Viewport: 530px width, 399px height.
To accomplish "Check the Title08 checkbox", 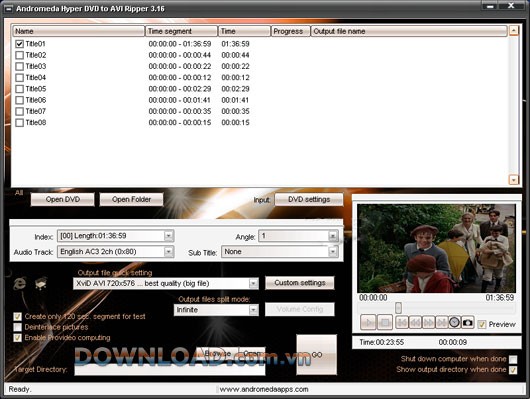I will tap(20, 122).
